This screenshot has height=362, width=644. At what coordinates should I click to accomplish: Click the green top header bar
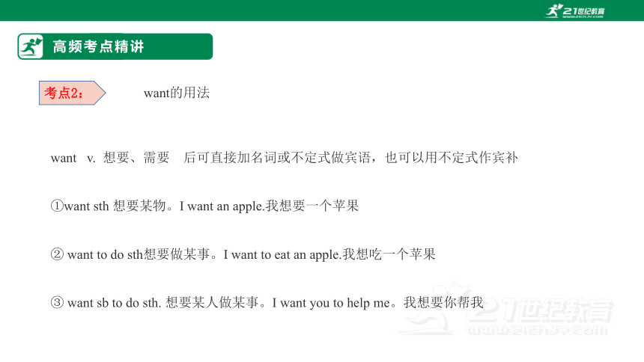(x=322, y=10)
